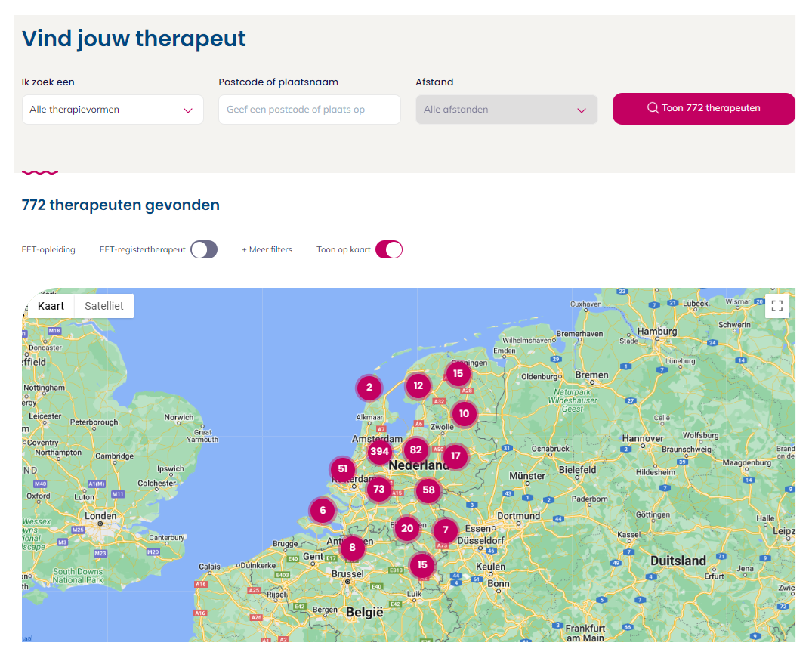Select the cluster marker showing 73
The width and height of the screenshot is (812, 655).
pyautogui.click(x=379, y=489)
